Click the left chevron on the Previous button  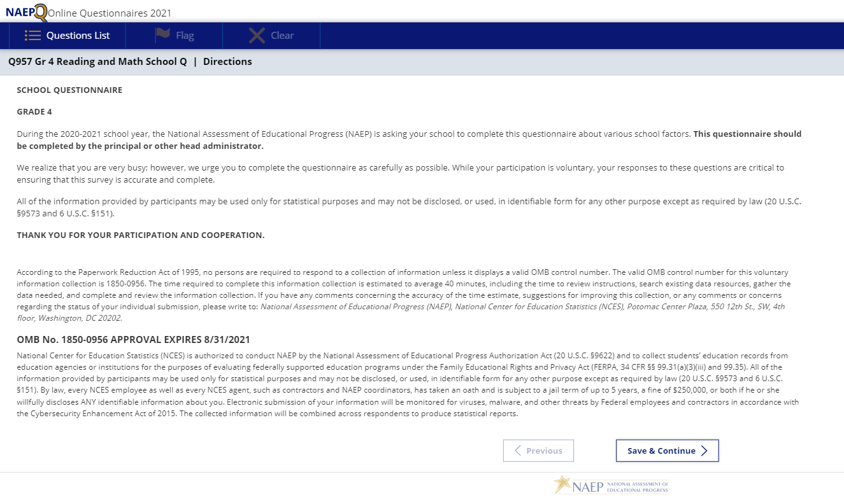click(518, 451)
